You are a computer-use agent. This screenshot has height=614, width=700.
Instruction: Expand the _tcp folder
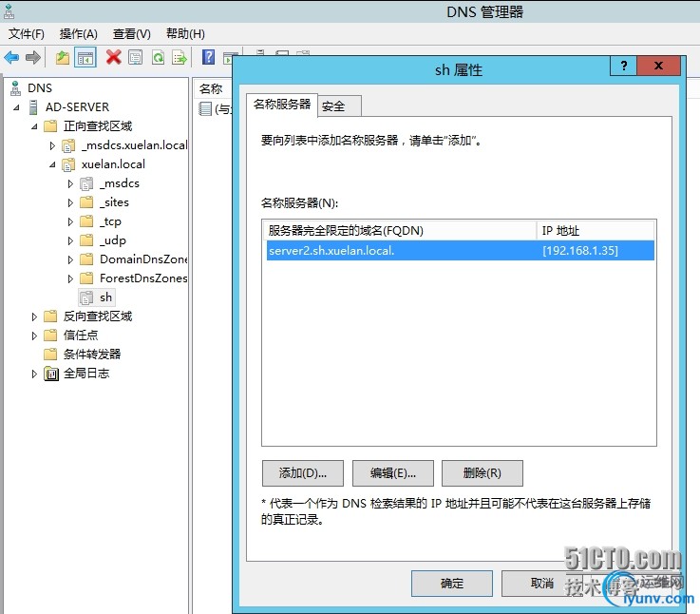[70, 221]
